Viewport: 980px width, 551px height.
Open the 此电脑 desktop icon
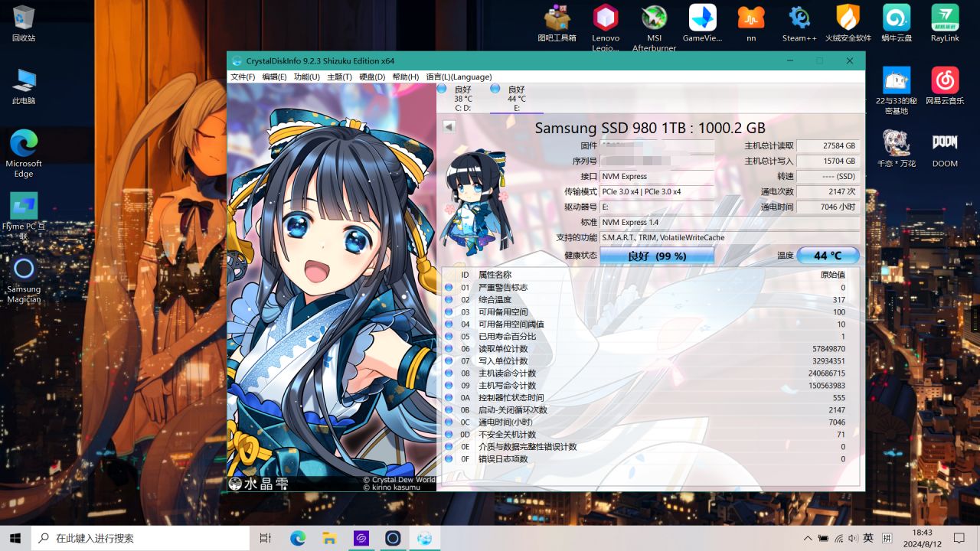pyautogui.click(x=24, y=86)
